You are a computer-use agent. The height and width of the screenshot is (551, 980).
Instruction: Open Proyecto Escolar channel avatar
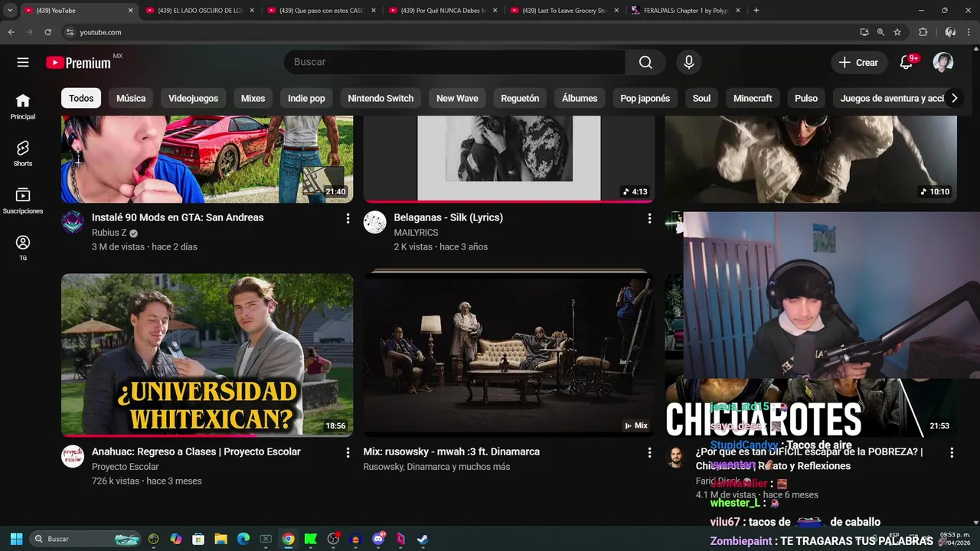[73, 457]
